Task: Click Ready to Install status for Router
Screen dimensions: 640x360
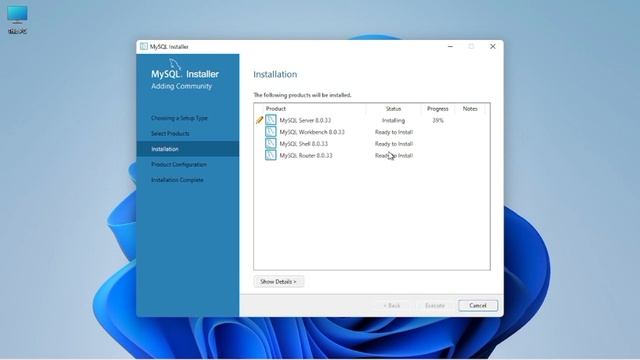Action: point(394,156)
